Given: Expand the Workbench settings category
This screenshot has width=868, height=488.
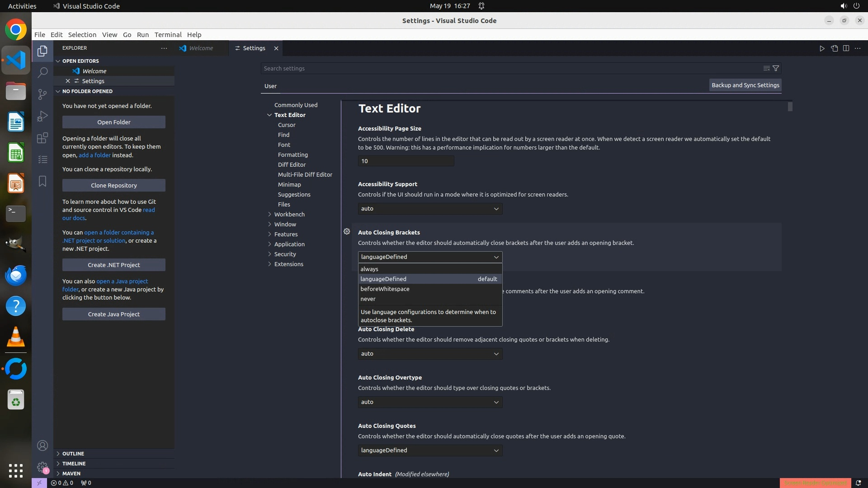Looking at the screenshot, I should point(289,214).
